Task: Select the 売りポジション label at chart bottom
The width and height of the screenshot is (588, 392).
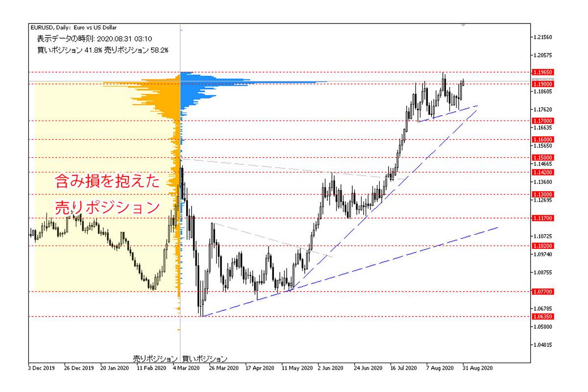Action: tap(155, 358)
